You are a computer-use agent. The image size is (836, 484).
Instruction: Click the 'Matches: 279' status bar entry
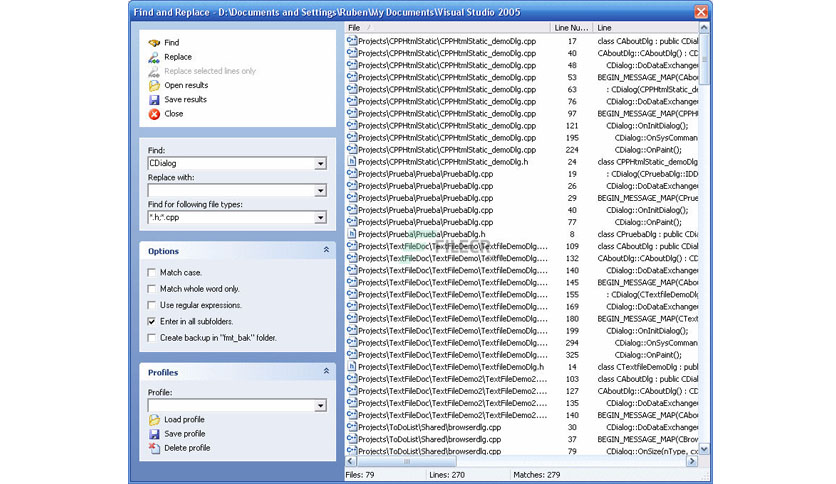point(536,475)
